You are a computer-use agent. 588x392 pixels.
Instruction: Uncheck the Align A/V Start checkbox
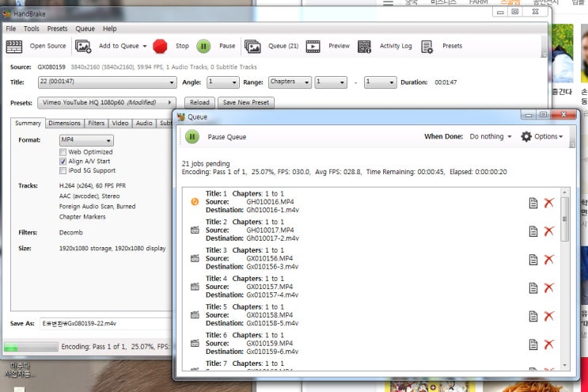[x=63, y=162]
